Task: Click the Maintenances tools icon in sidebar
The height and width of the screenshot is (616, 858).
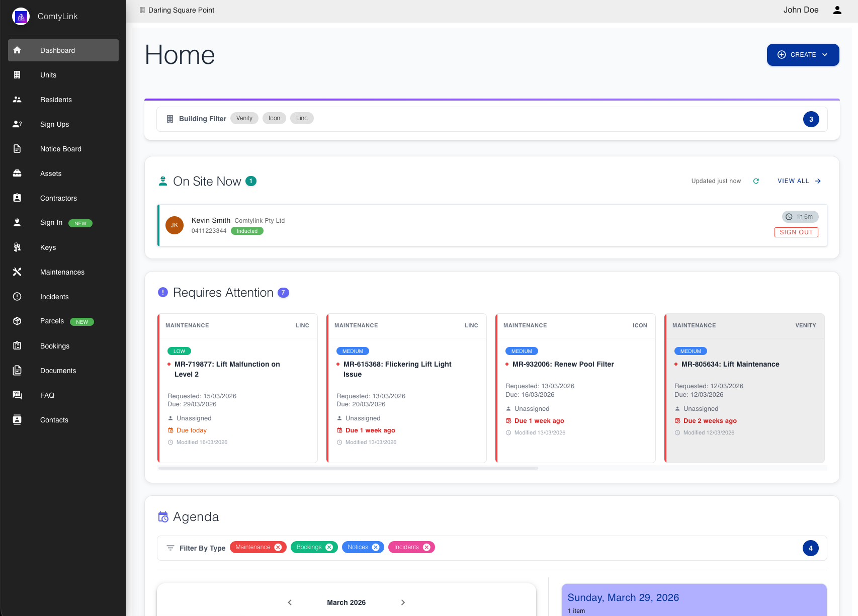Action: (x=17, y=272)
